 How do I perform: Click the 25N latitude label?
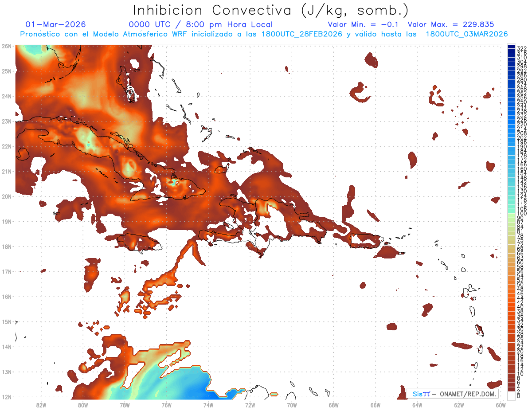point(6,71)
